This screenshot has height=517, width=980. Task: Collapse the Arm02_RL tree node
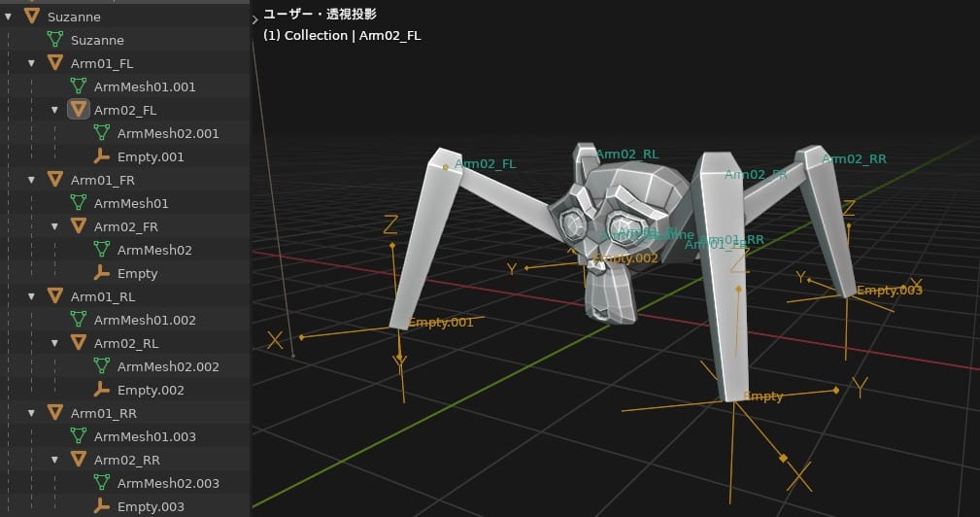[x=54, y=343]
